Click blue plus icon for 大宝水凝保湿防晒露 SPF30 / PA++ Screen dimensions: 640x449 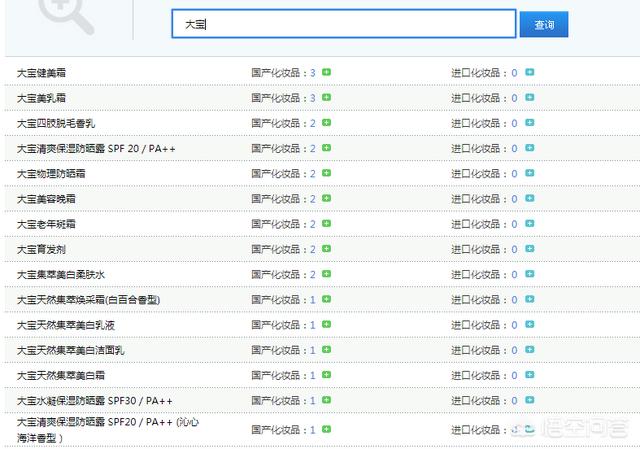click(529, 400)
